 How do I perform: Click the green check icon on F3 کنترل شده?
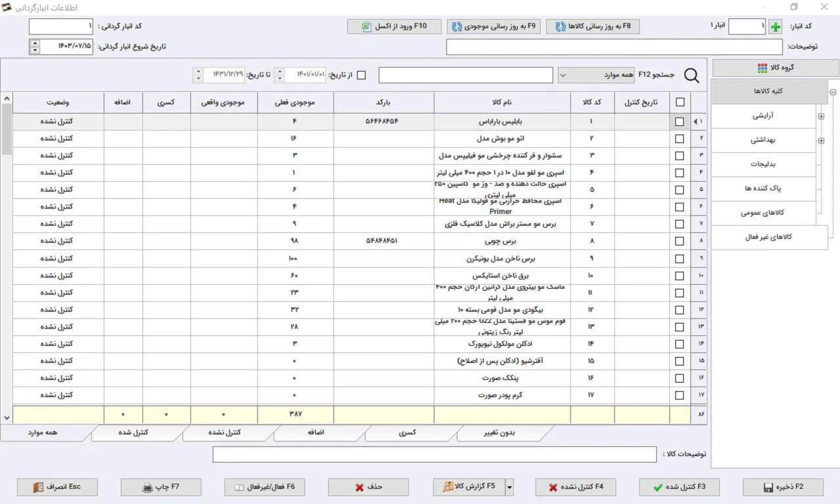click(x=658, y=488)
